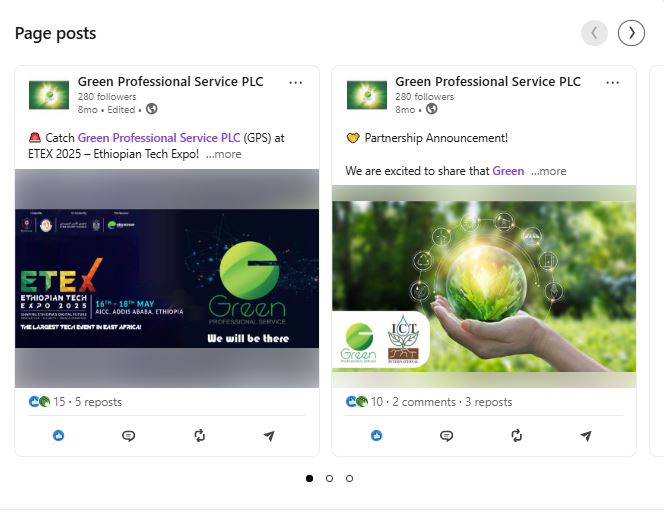
Task: Open comments on the ETEX 2025 post
Action: tap(128, 436)
